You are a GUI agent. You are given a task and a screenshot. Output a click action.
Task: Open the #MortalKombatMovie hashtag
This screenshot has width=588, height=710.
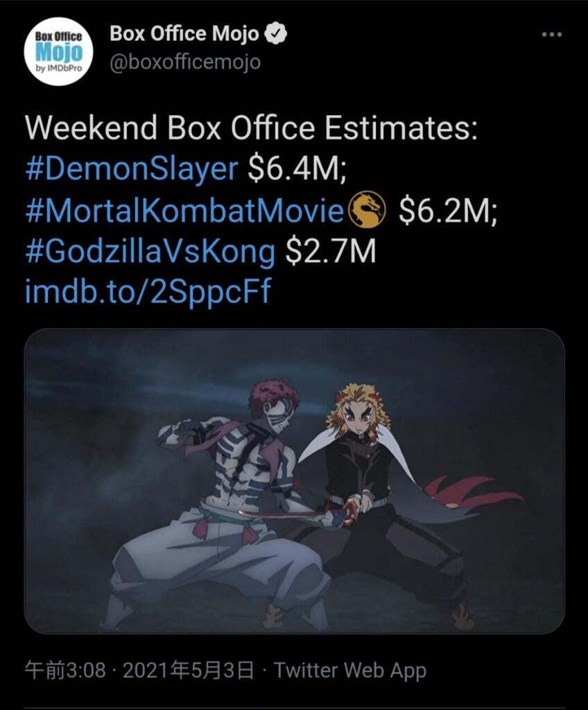185,210
